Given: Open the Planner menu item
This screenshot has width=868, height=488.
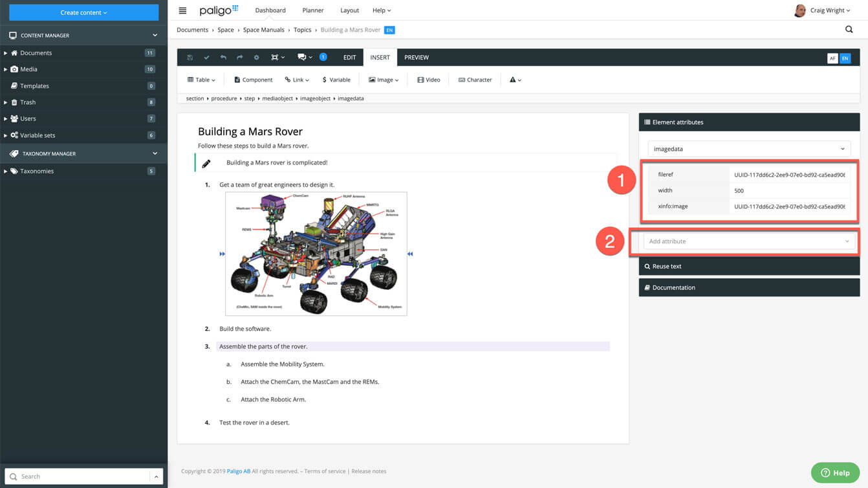Looking at the screenshot, I should 313,10.
